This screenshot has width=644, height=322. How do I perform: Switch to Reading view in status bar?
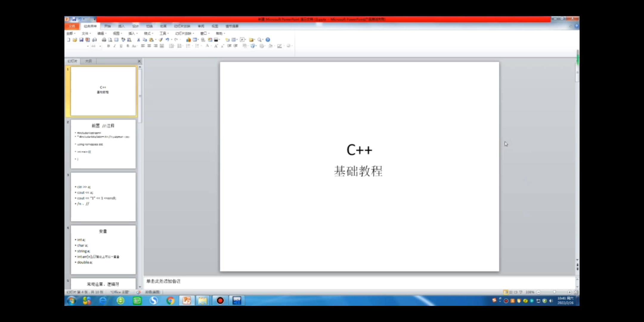pyautogui.click(x=516, y=292)
